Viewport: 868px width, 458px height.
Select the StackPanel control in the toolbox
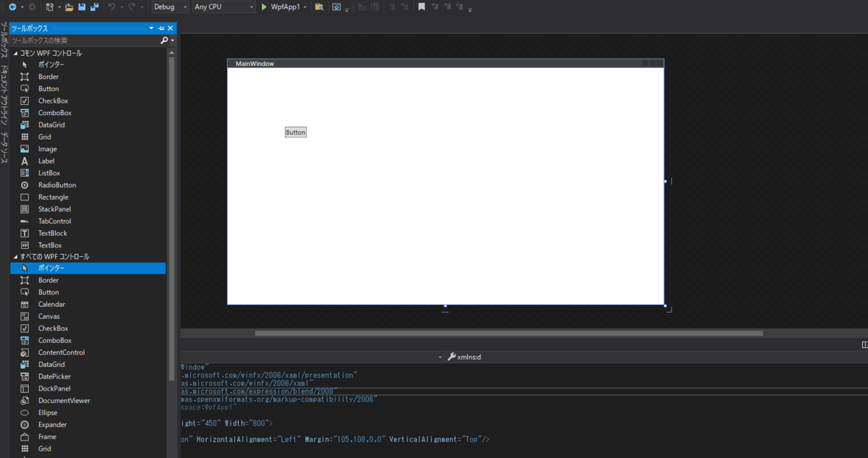(88, 209)
